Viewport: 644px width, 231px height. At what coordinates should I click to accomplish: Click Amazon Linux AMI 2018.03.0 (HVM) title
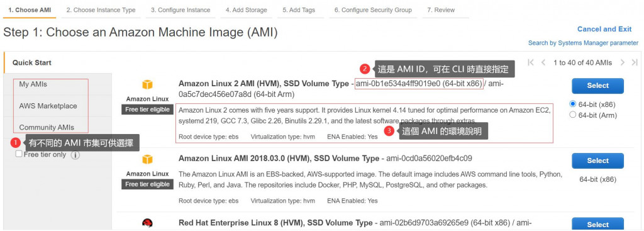(x=279, y=158)
